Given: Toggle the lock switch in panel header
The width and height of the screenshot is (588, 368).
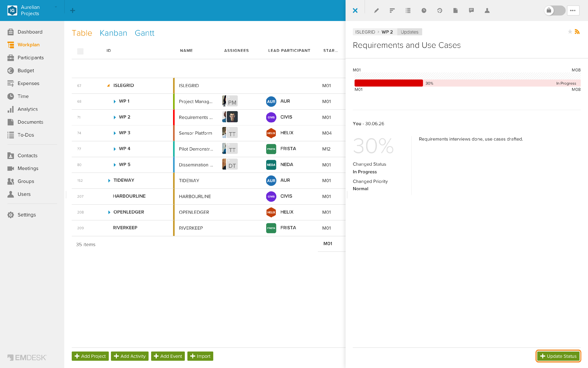Looking at the screenshot, I should tap(554, 10).
